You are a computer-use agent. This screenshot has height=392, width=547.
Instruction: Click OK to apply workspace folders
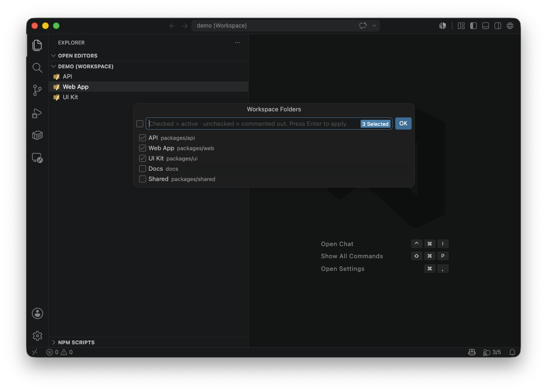[403, 123]
